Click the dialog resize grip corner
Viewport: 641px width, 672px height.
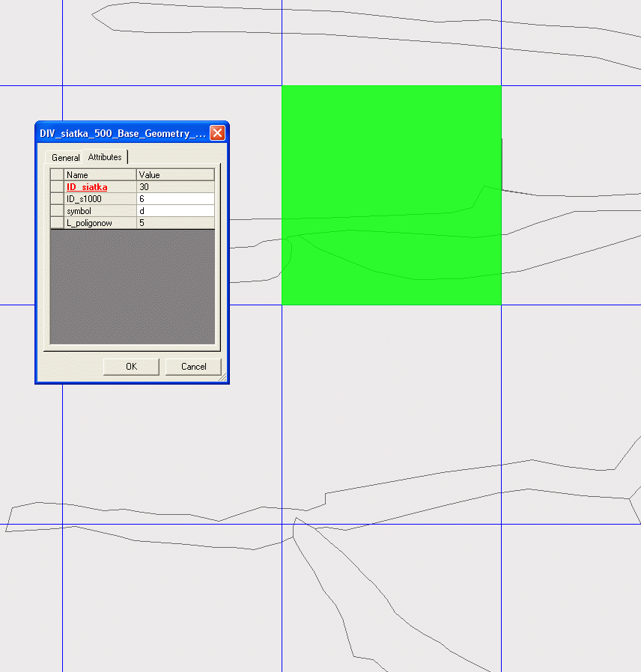pyautogui.click(x=222, y=376)
